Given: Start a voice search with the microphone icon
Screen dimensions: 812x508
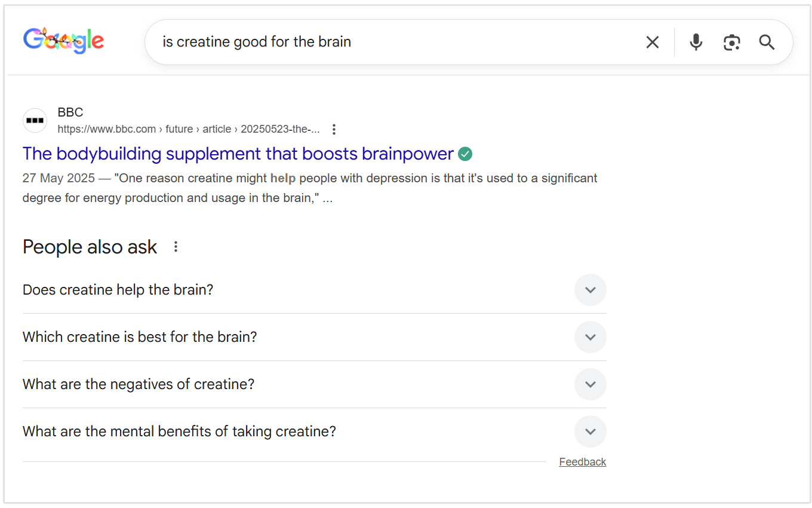Looking at the screenshot, I should [x=696, y=42].
